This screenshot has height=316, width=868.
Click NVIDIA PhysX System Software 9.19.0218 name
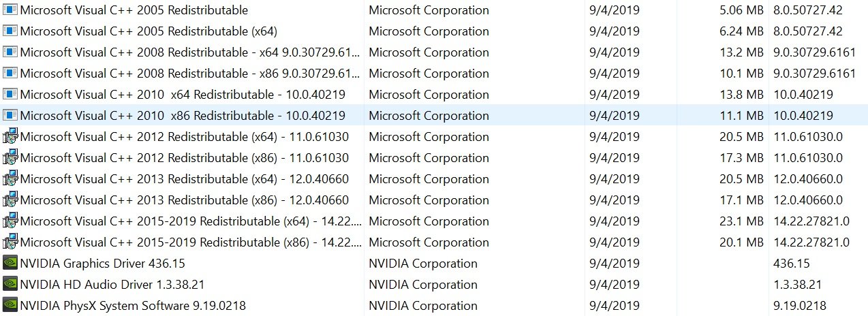[133, 306]
